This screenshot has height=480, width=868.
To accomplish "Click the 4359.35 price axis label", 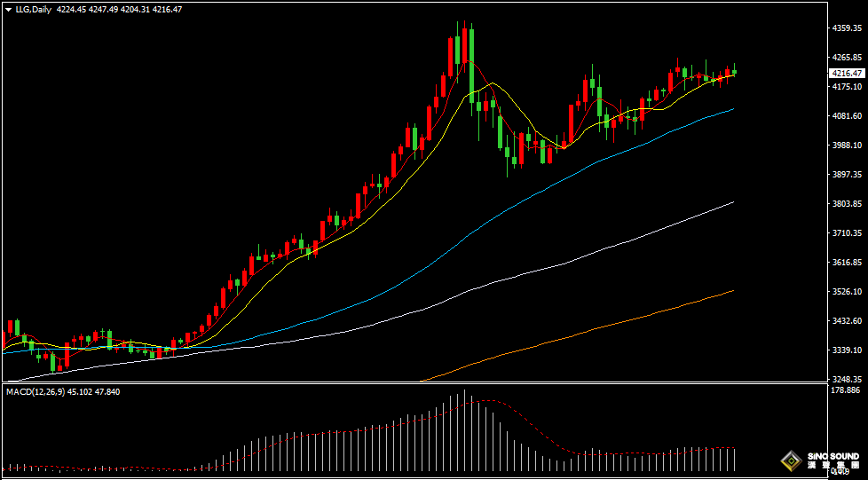I will point(846,28).
